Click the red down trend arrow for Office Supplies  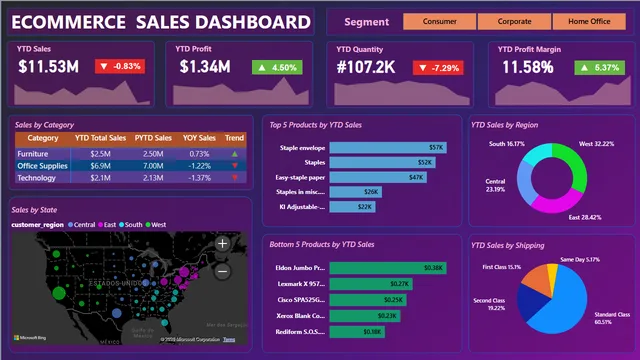[x=235, y=166]
